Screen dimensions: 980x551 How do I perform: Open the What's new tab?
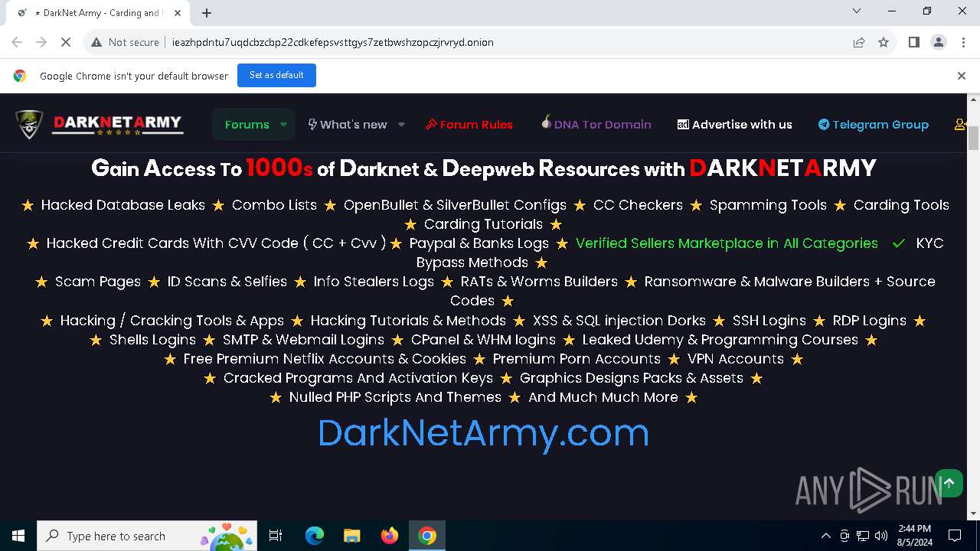348,125
